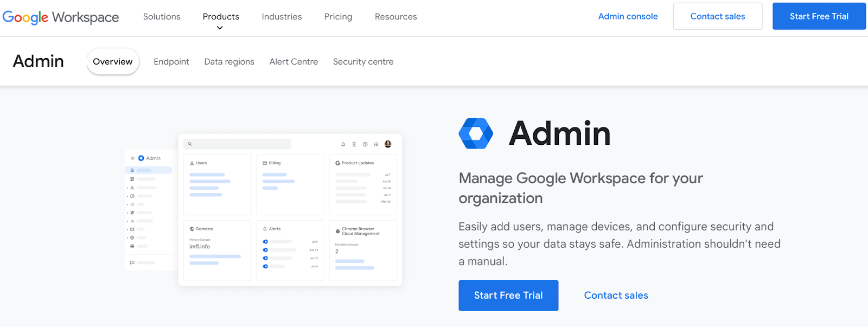Click the feedback speech bubble icon in the illustration sidebar
The width and height of the screenshot is (868, 328).
coord(132,262)
